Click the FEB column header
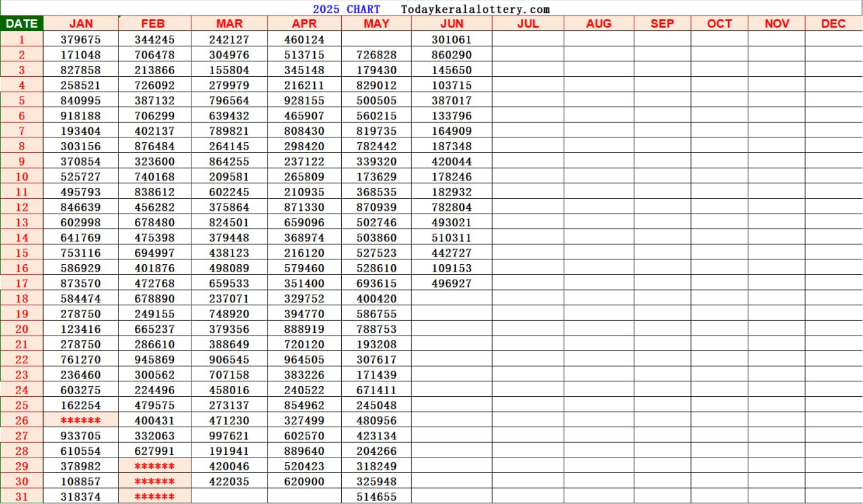This screenshot has width=863, height=504. tap(154, 24)
